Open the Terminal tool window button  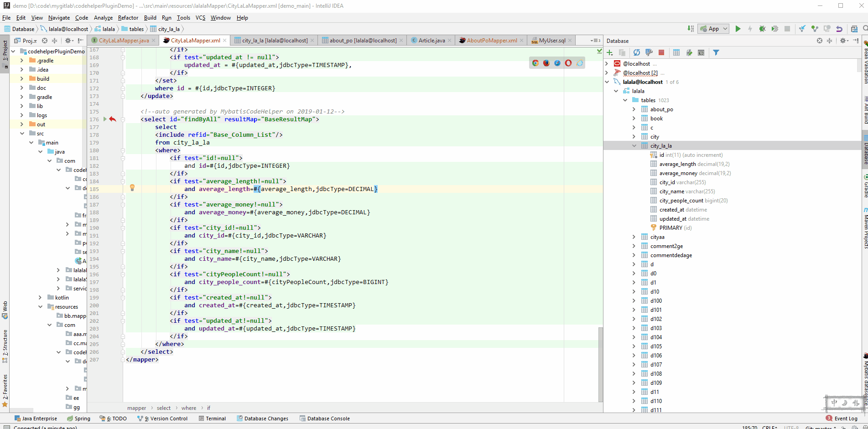[x=213, y=419]
